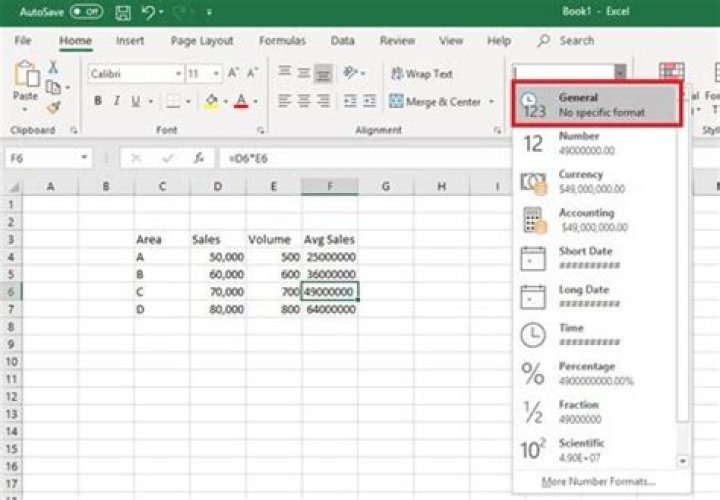The image size is (720, 500).
Task: Open the Font Color dropdown arrow
Action: point(256,101)
